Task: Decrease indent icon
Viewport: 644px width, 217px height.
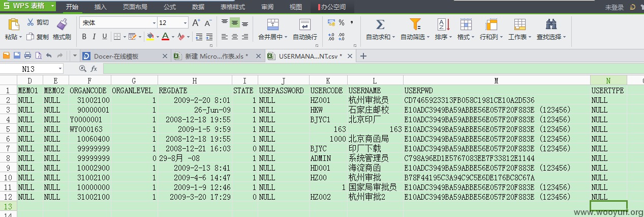Action: (198, 37)
